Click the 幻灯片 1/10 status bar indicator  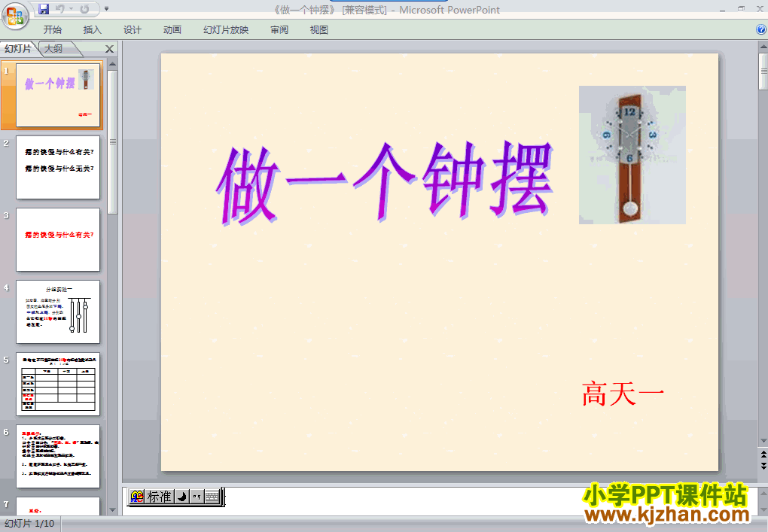click(29, 524)
